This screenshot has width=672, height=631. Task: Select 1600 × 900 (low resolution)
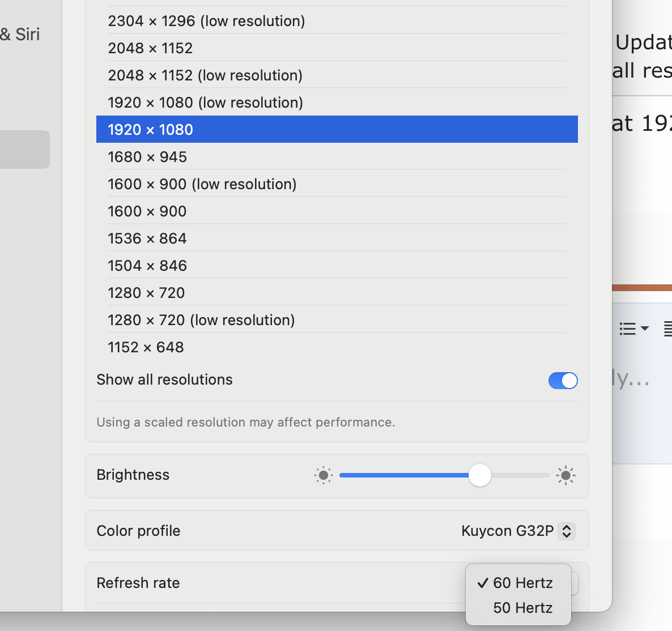coord(337,184)
